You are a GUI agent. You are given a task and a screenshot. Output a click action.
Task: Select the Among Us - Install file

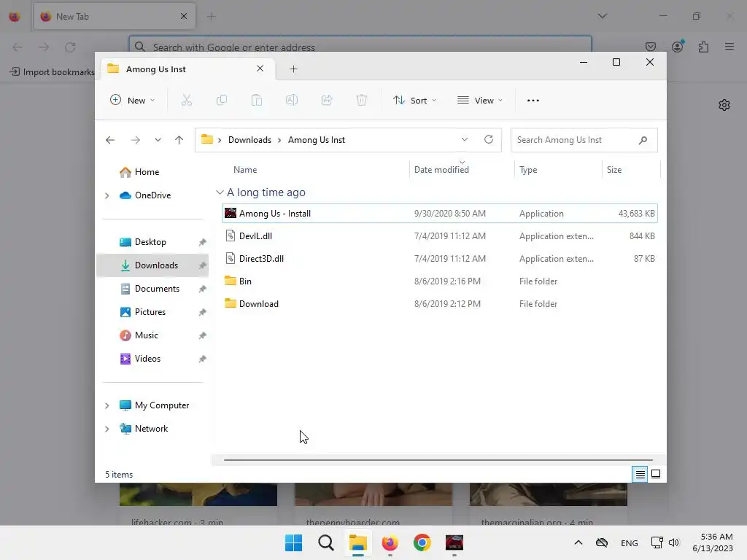point(440,214)
